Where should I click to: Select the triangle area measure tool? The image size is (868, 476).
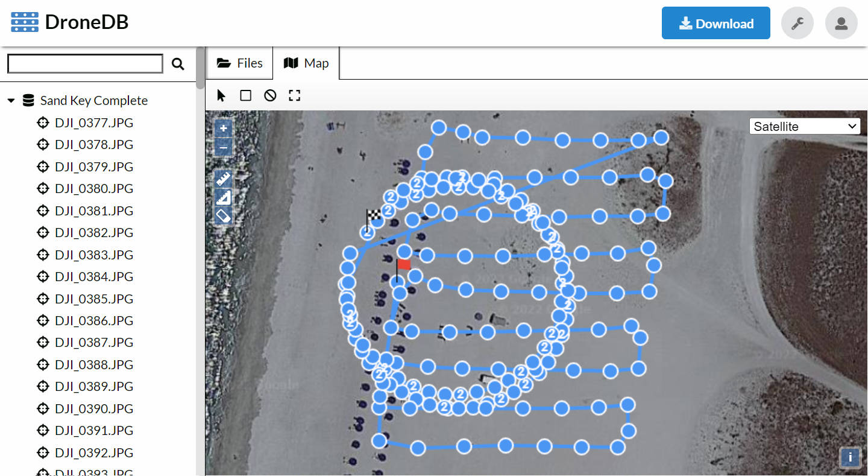tap(224, 197)
